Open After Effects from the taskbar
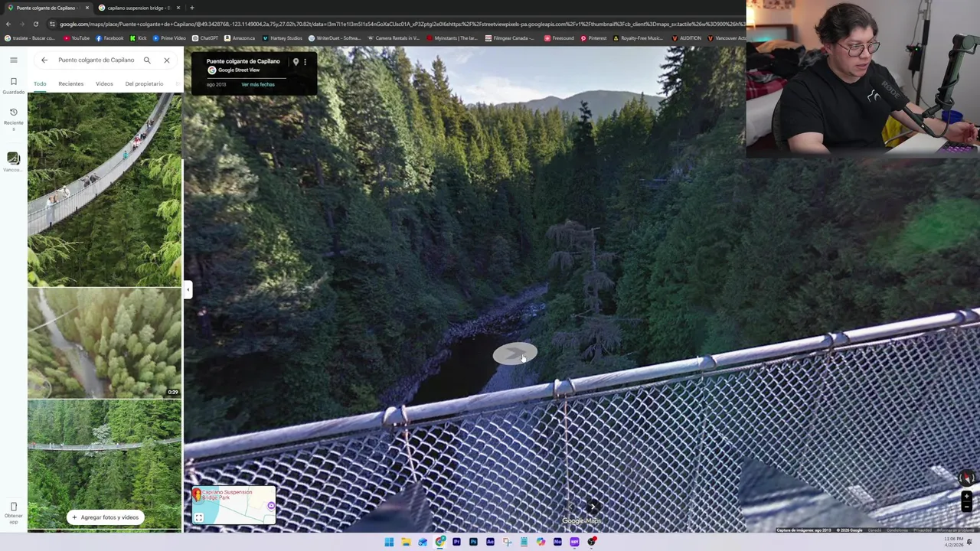The width and height of the screenshot is (980, 551). (x=490, y=542)
